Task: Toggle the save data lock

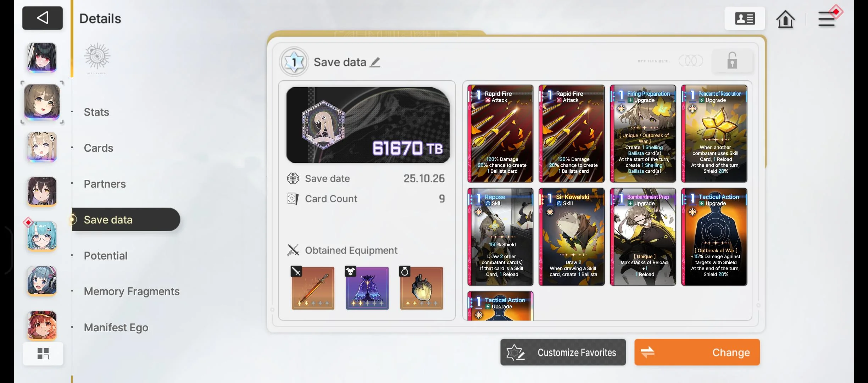Action: tap(732, 61)
